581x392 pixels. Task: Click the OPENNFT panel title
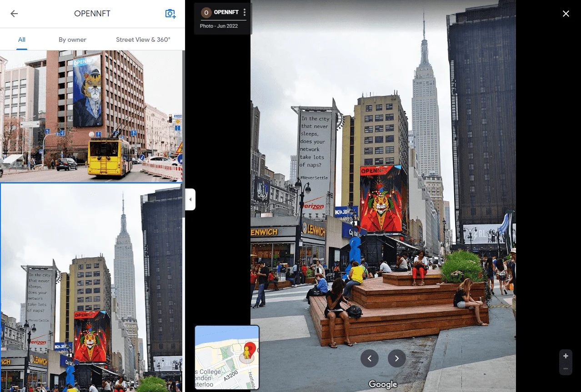(92, 14)
